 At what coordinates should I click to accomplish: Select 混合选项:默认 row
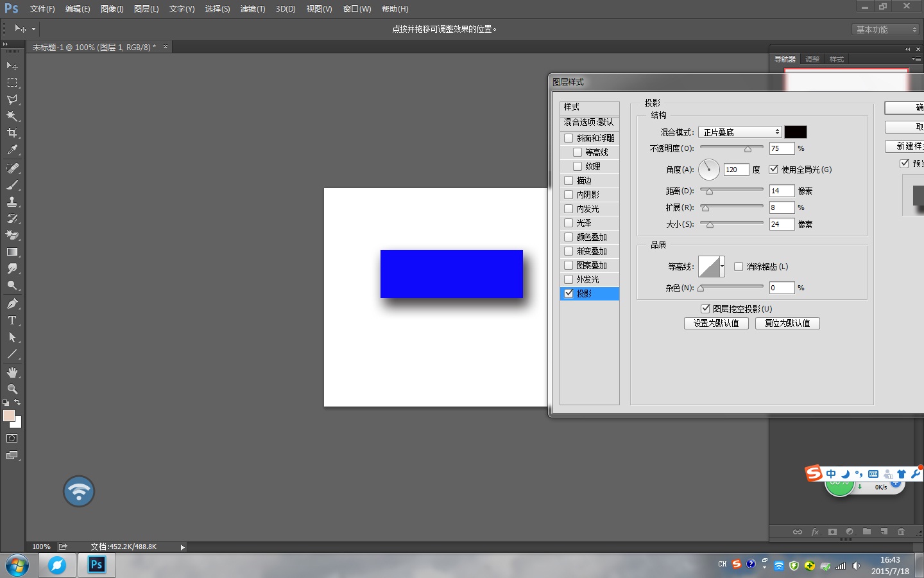click(x=590, y=122)
